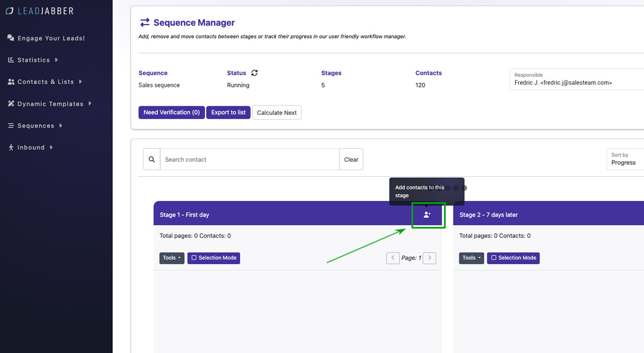This screenshot has width=644, height=353.
Task: Open the Inbound menu
Action: 30,147
